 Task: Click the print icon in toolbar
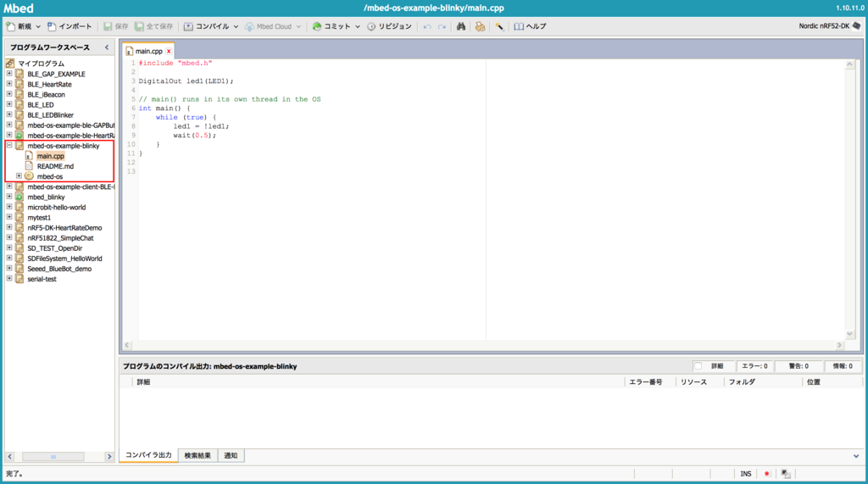(x=480, y=26)
